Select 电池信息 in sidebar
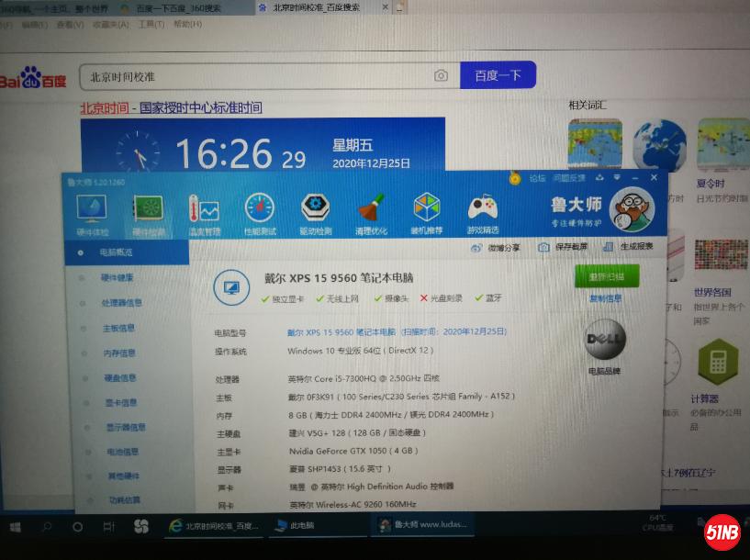This screenshot has width=750, height=560. [122, 452]
